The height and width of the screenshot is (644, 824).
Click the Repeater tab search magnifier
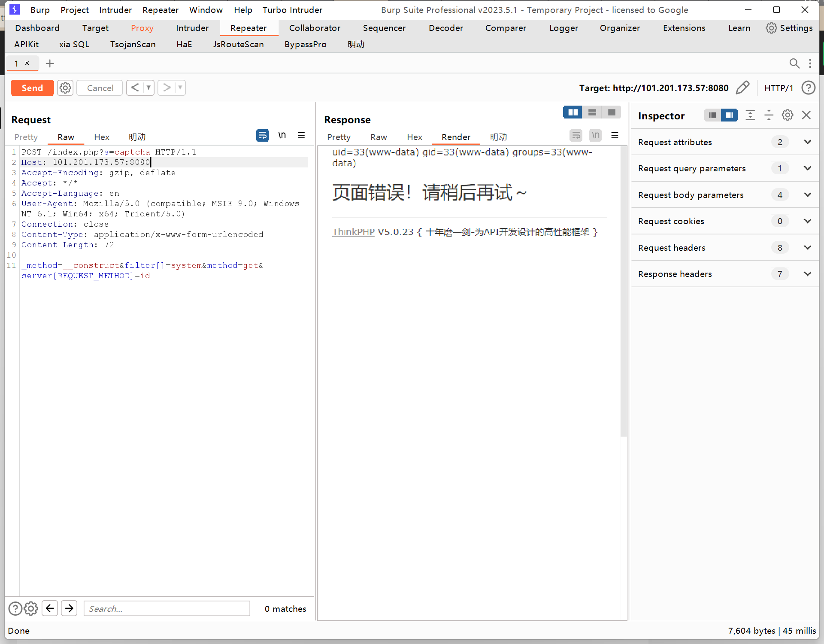point(794,64)
